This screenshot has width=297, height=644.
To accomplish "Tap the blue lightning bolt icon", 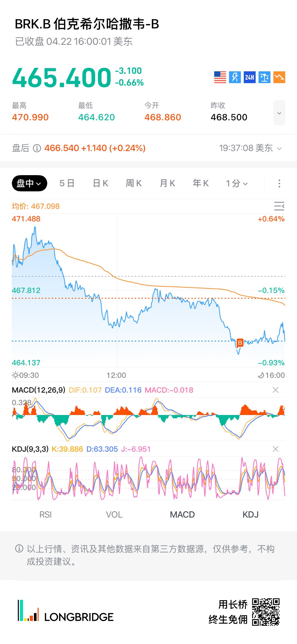I will pyautogui.click(x=235, y=77).
